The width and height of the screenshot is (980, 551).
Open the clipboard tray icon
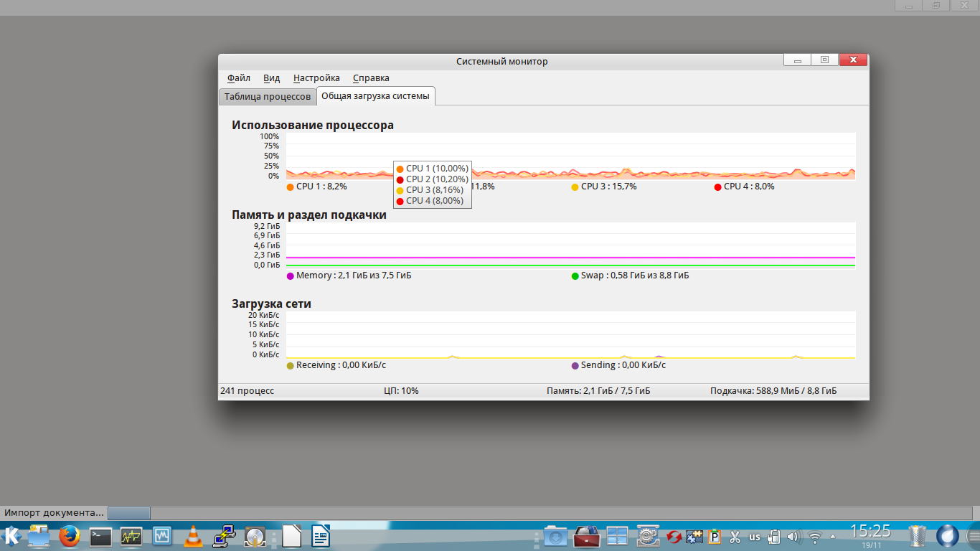pyautogui.click(x=715, y=536)
